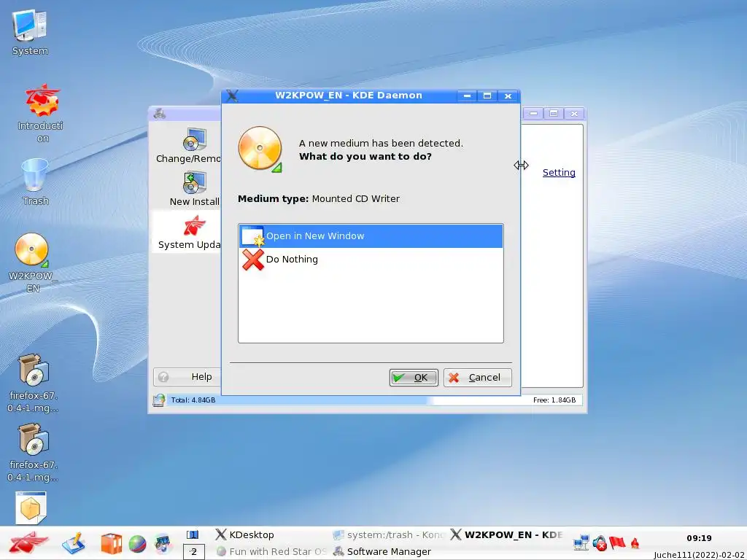The width and height of the screenshot is (747, 560).
Task: Switch to KDesktop taskbar entry
Action: (245, 534)
